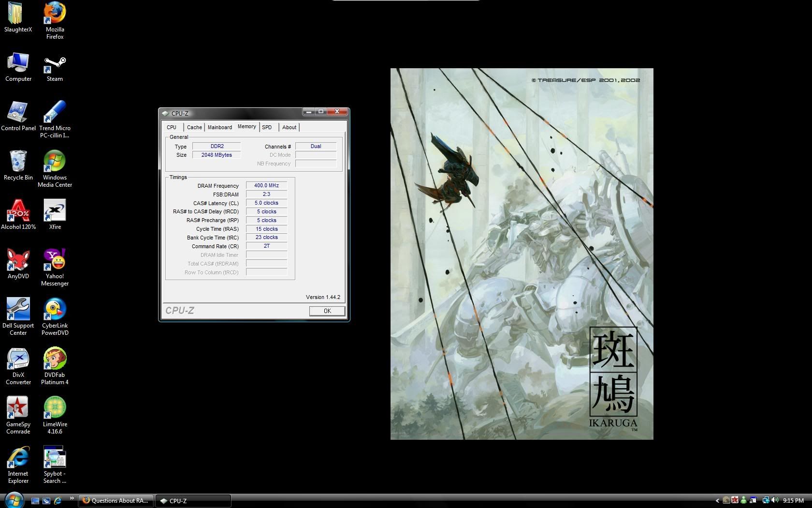The height and width of the screenshot is (508, 812).
Task: Click the DDR2 memory type field
Action: point(217,146)
